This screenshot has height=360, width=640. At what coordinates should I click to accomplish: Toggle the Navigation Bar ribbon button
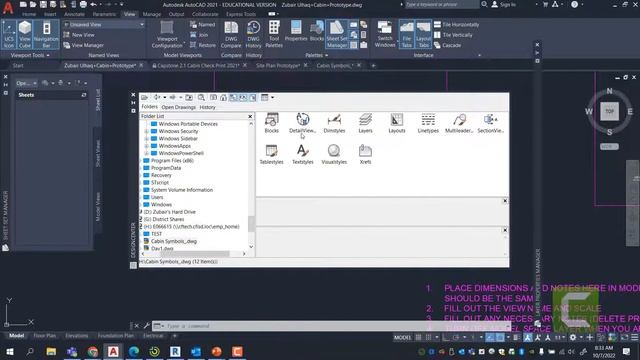pyautogui.click(x=46, y=35)
